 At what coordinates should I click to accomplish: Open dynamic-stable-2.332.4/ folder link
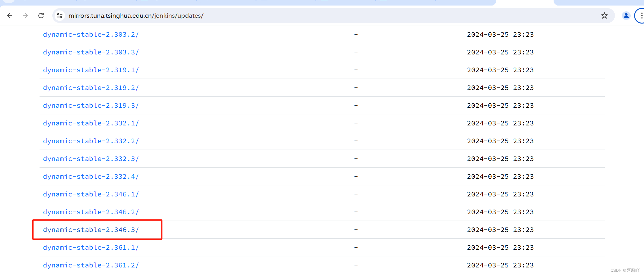(91, 176)
